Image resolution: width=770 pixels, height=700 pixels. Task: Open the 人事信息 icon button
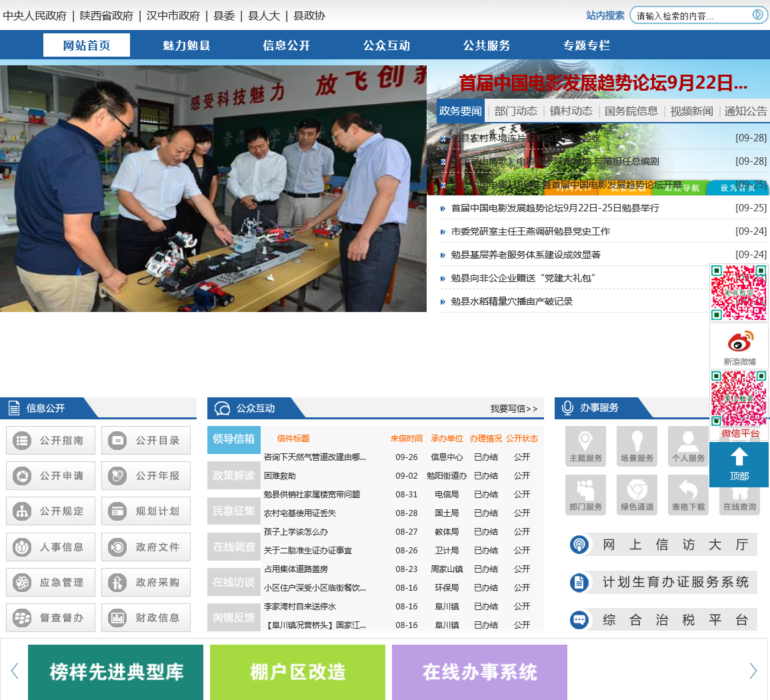pos(51,547)
